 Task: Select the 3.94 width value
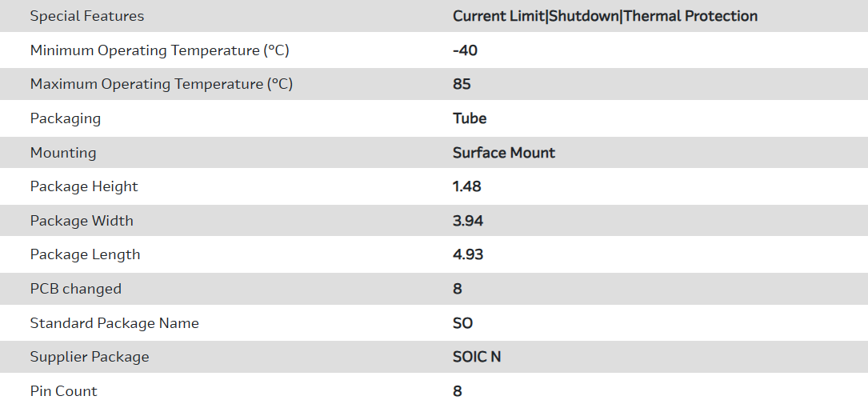(468, 221)
